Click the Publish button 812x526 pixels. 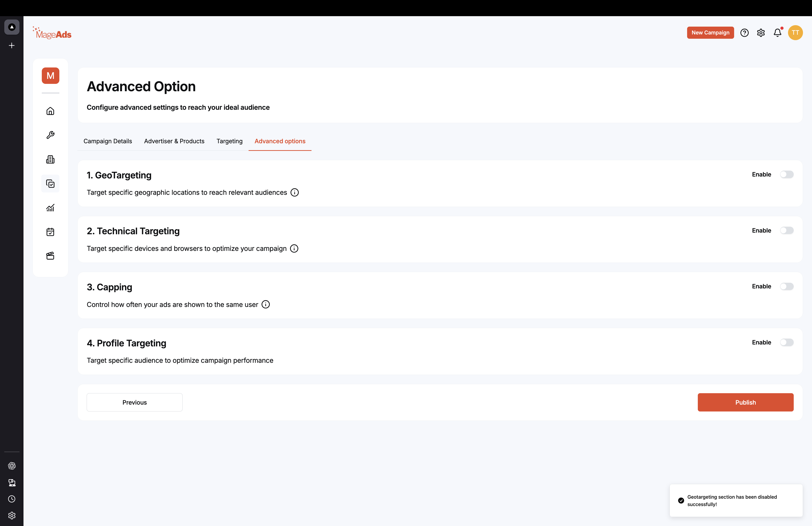tap(746, 402)
